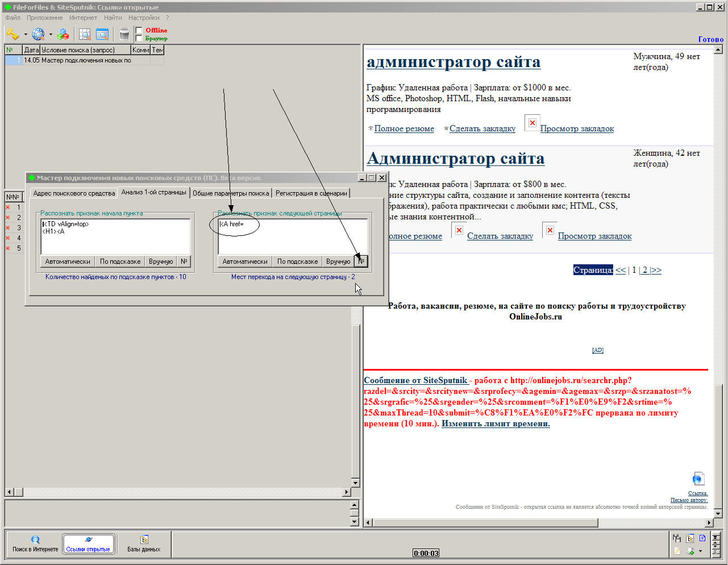
Task: Delete row 1 using its red X
Action: pos(8,207)
